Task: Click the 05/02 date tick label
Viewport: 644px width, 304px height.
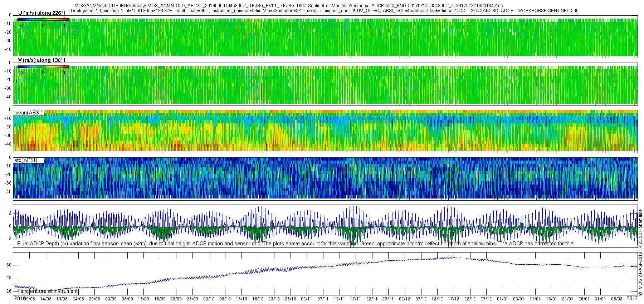Action: click(616, 299)
